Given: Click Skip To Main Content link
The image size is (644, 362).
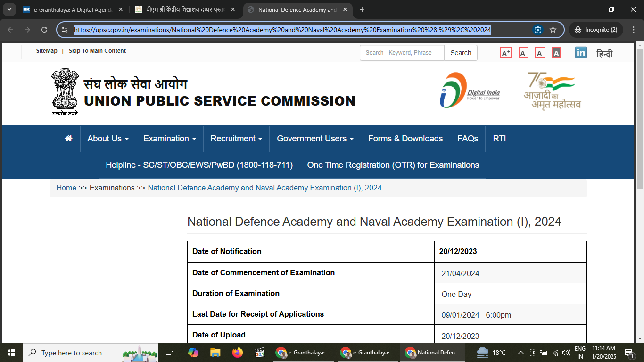Looking at the screenshot, I should [x=97, y=51].
